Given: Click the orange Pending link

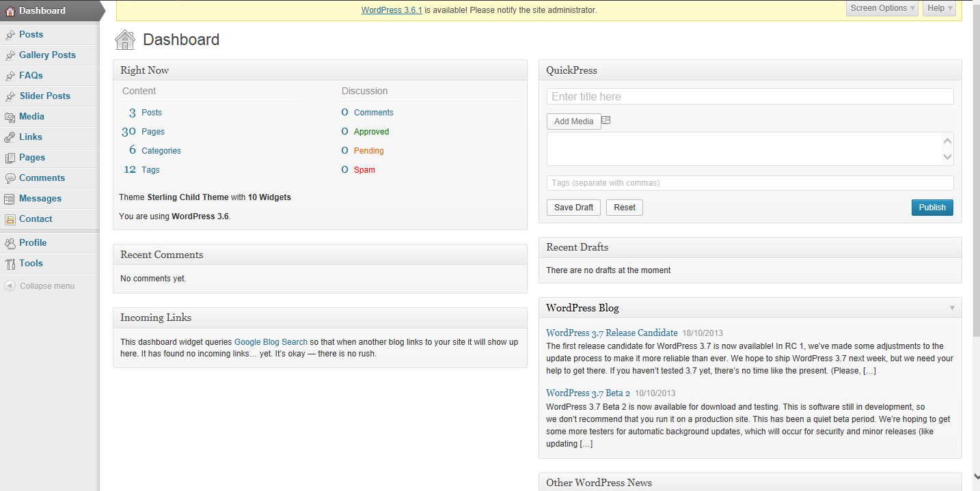Looking at the screenshot, I should pos(369,151).
